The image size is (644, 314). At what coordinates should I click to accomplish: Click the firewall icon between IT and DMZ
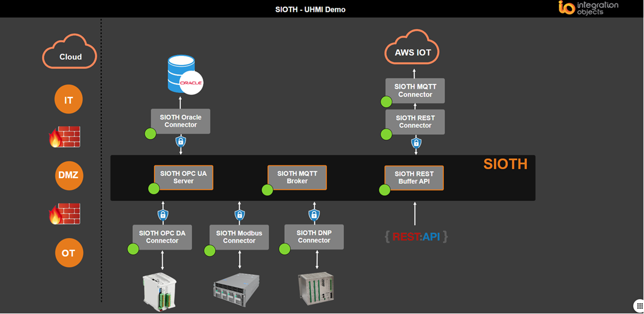[x=64, y=136]
